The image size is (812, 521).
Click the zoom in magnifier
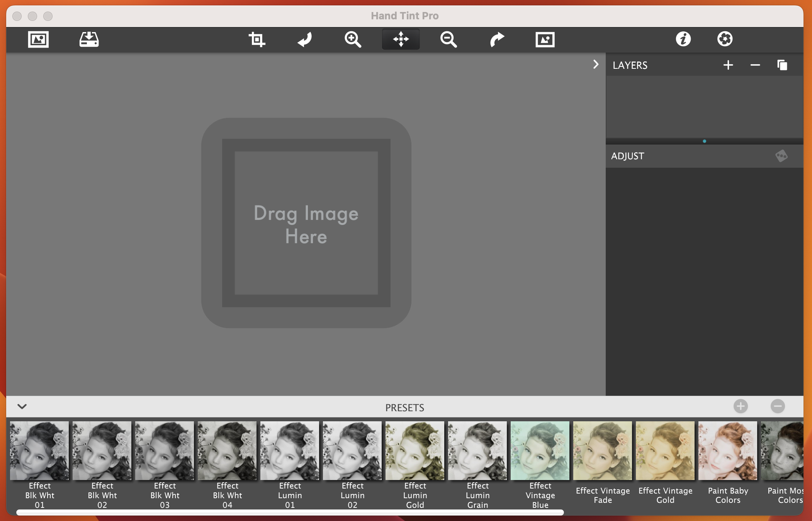click(x=353, y=39)
